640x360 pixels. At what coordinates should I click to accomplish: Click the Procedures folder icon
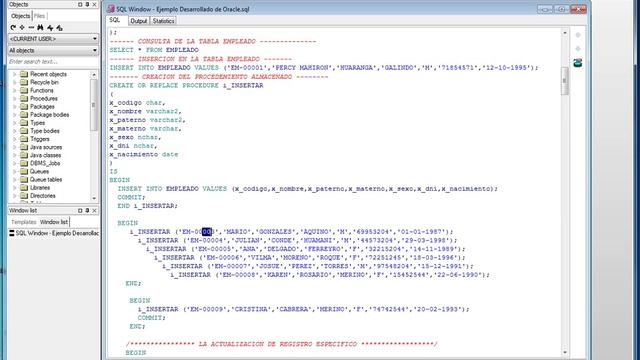(x=24, y=99)
